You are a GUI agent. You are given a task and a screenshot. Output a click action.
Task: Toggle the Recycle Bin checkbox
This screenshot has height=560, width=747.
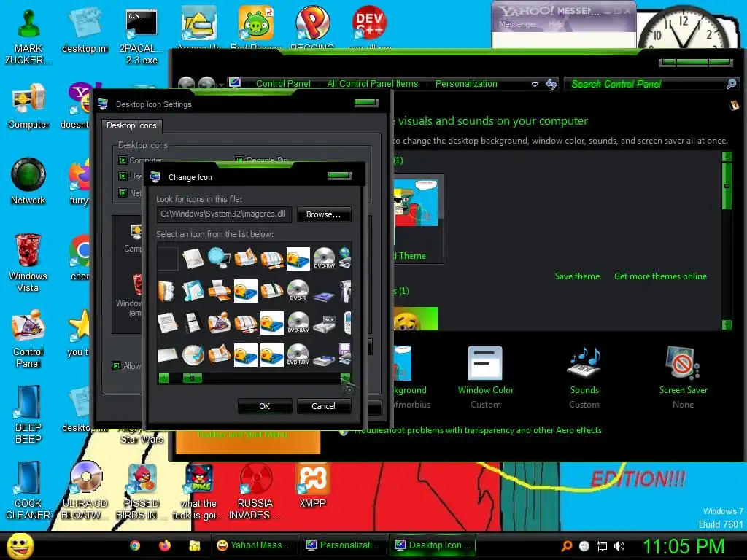tap(239, 160)
